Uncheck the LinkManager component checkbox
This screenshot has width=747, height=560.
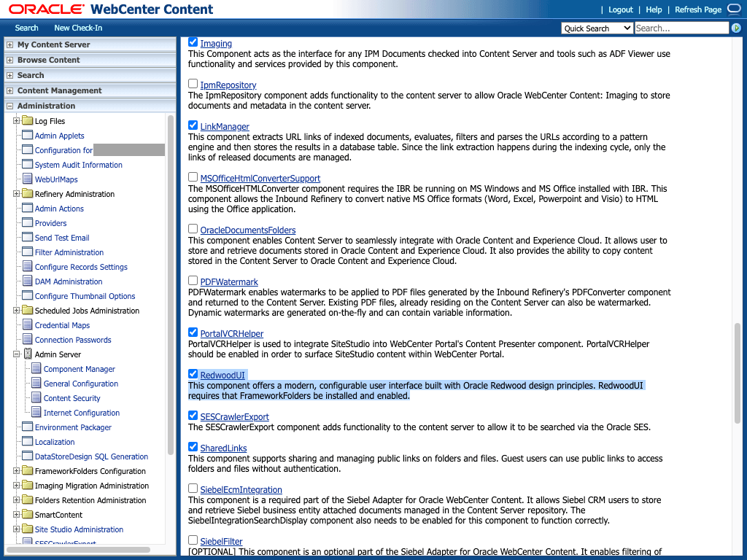point(193,125)
